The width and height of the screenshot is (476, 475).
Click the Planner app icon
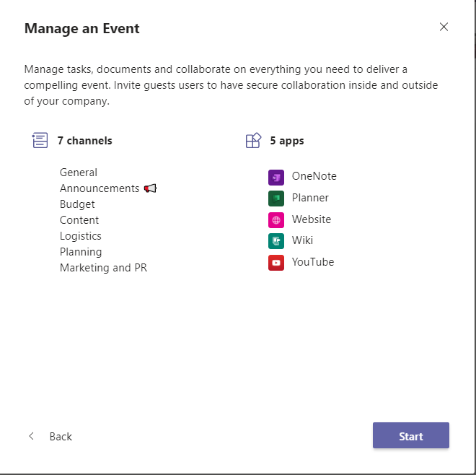(276, 198)
